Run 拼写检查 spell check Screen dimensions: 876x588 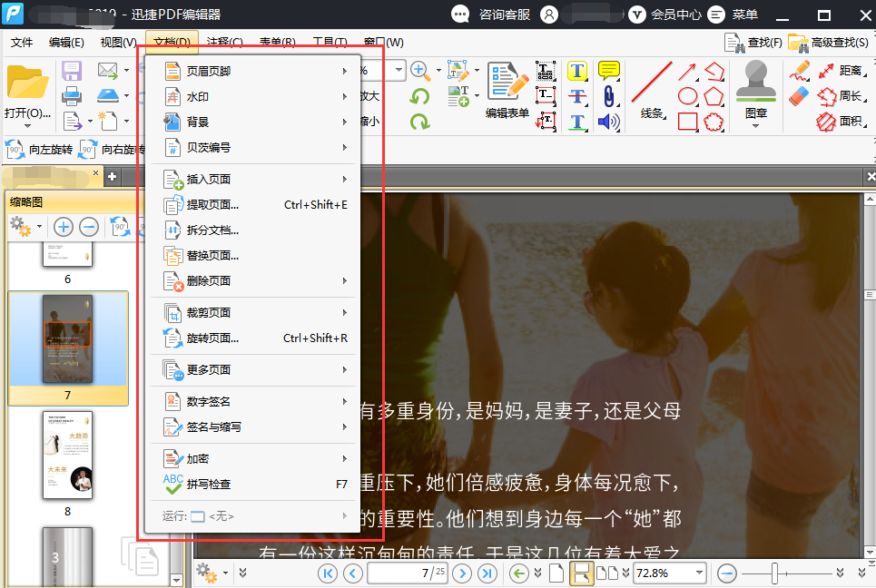tap(253, 485)
